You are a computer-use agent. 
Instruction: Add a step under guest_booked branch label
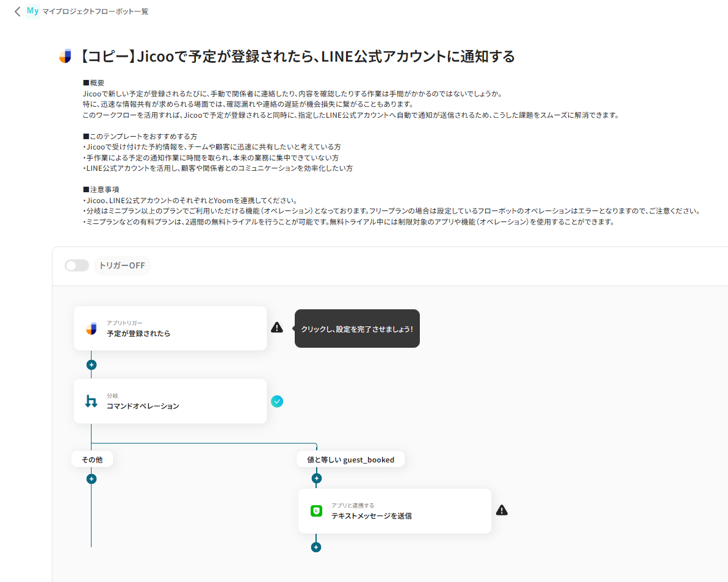[317, 478]
